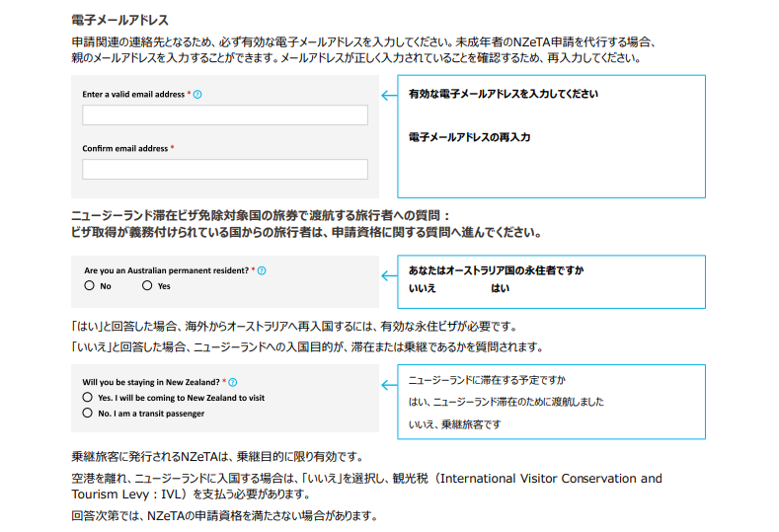The image size is (779, 532).
Task: Choose 'Yes. I will be coming to New Zealand to visit'
Action: pos(88,398)
